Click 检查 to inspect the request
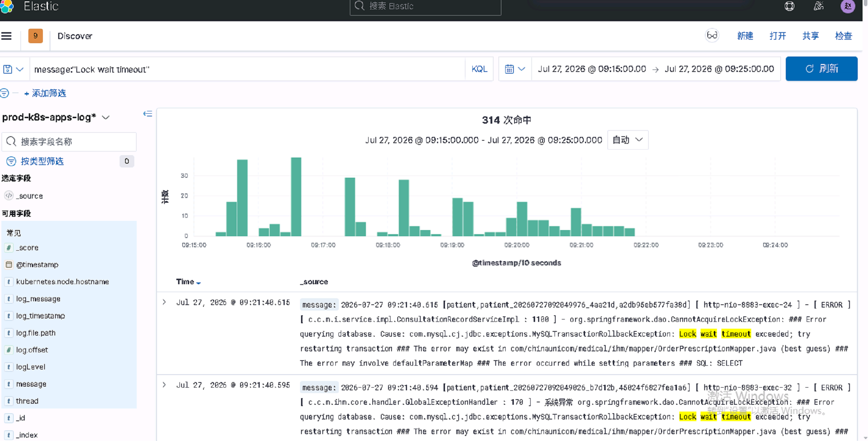Viewport: 868px width, 441px height. pyautogui.click(x=843, y=36)
